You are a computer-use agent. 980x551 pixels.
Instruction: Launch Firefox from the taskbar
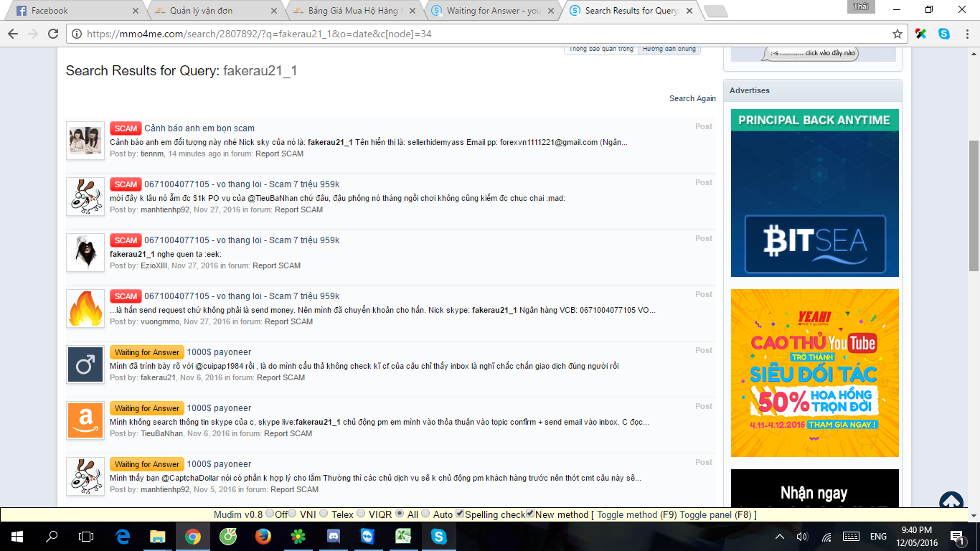click(x=263, y=537)
